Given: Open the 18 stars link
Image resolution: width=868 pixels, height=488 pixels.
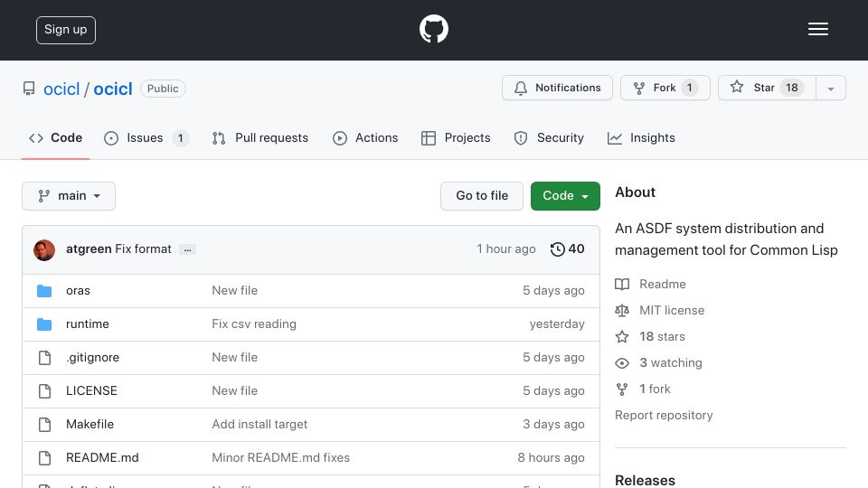Looking at the screenshot, I should (x=662, y=336).
